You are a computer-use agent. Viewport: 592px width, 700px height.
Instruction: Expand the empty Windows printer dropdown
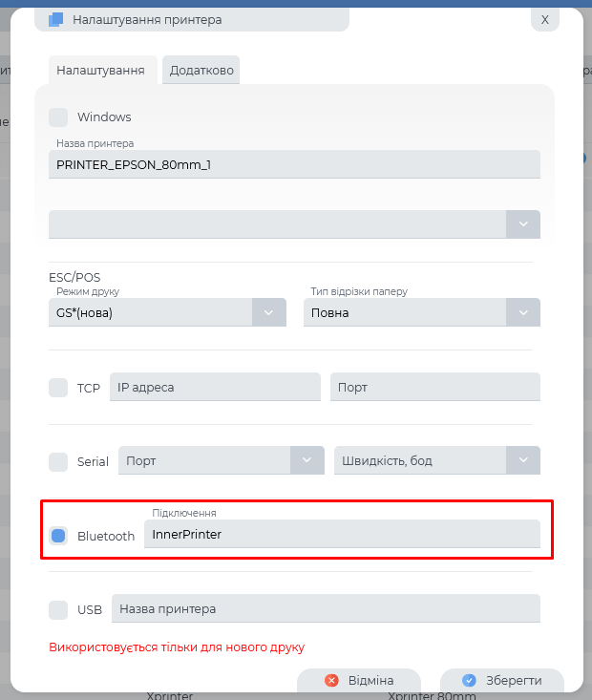pyautogui.click(x=522, y=224)
